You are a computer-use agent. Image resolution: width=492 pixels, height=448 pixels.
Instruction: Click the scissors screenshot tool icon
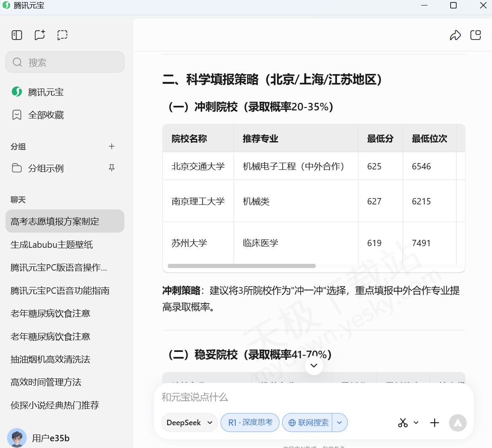403,423
